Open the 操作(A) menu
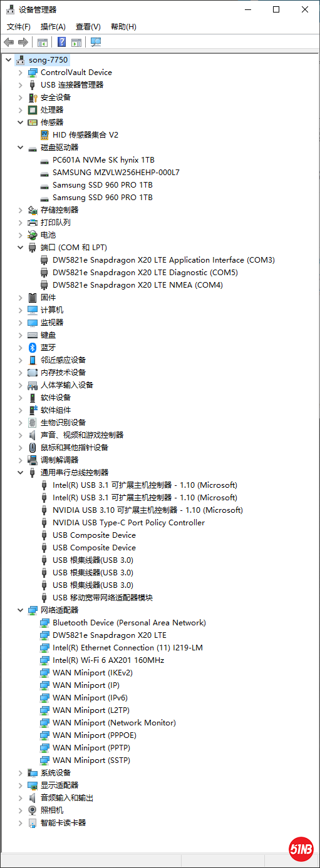This screenshot has height=868, width=320. click(53, 27)
